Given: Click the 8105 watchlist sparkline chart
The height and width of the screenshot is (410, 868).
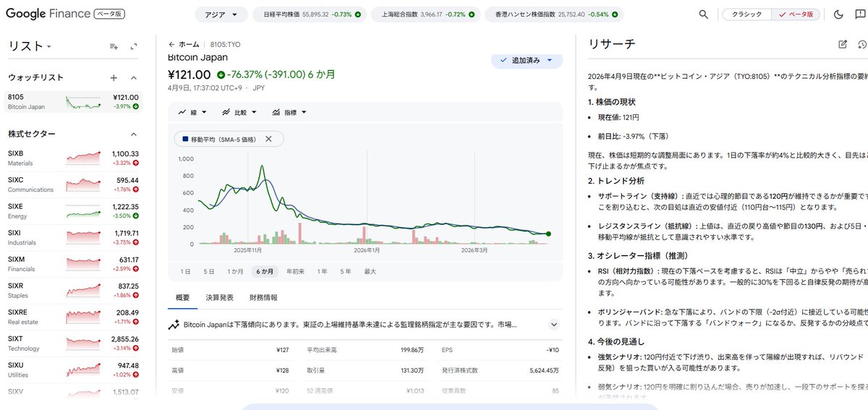Looking at the screenshot, I should pyautogui.click(x=82, y=102).
